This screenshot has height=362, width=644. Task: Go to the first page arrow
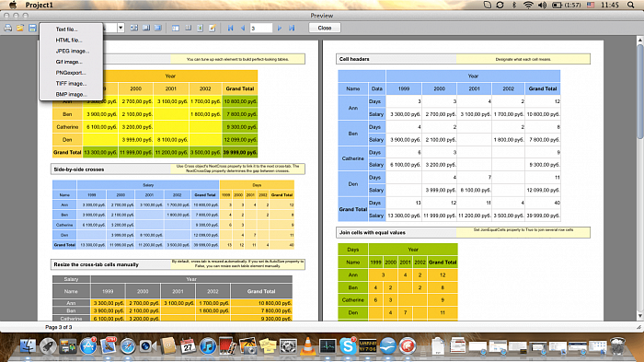pyautogui.click(x=230, y=28)
